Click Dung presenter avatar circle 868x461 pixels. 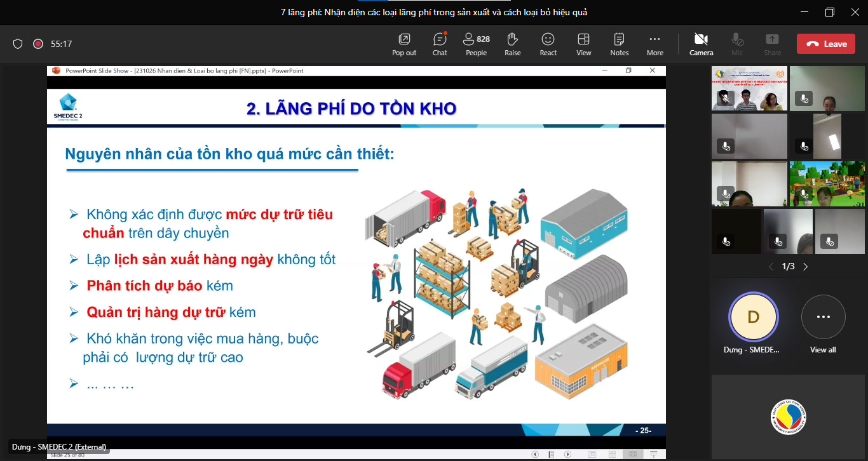(753, 317)
